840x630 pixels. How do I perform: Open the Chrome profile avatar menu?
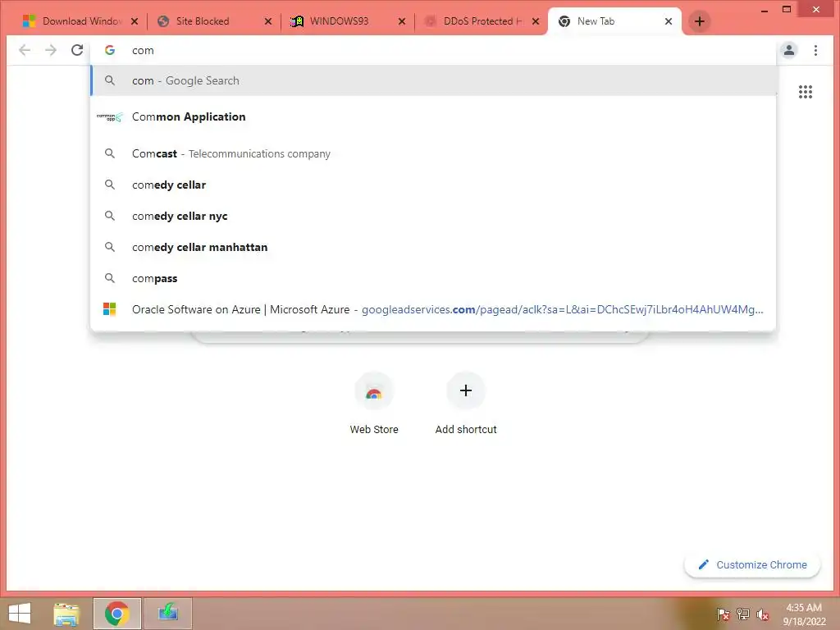coord(789,50)
